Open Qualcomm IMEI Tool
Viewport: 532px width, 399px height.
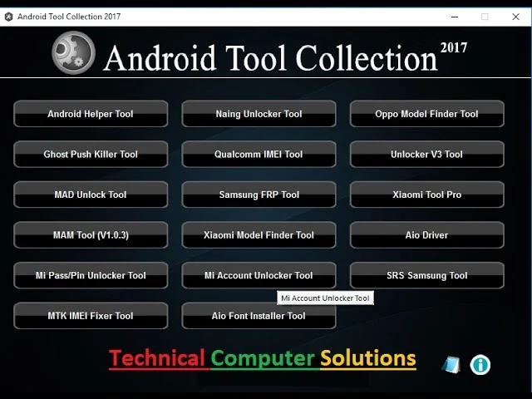coord(259,154)
